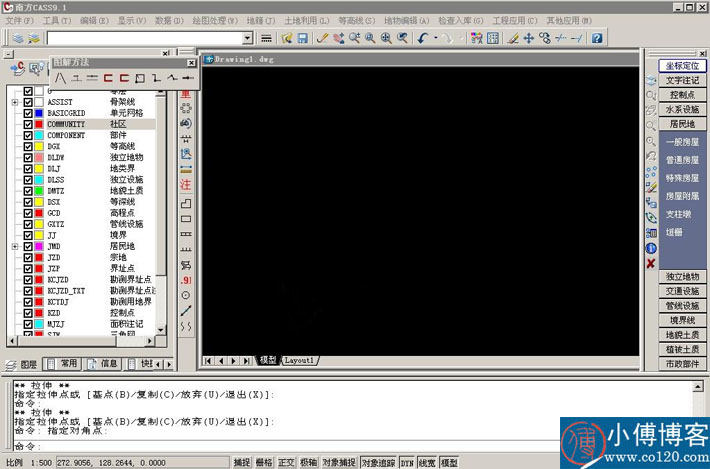Click the panel tabs right scroll arrow
This screenshot has width=710, height=469.
(x=169, y=364)
